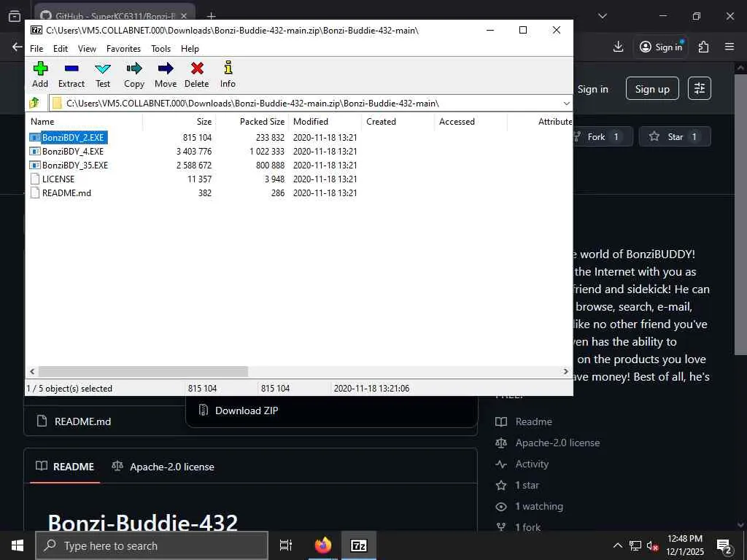
Task: Open the Windows Start menu
Action: coord(18,545)
